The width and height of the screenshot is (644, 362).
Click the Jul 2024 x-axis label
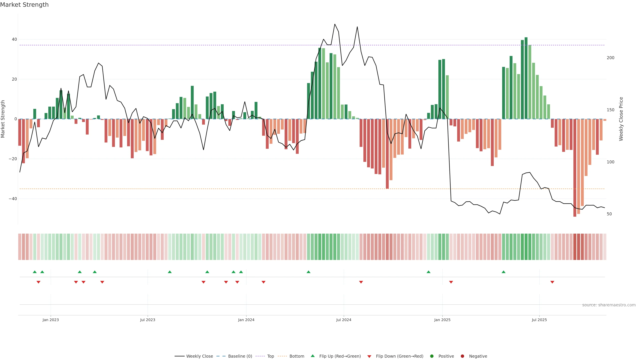(x=343, y=320)
